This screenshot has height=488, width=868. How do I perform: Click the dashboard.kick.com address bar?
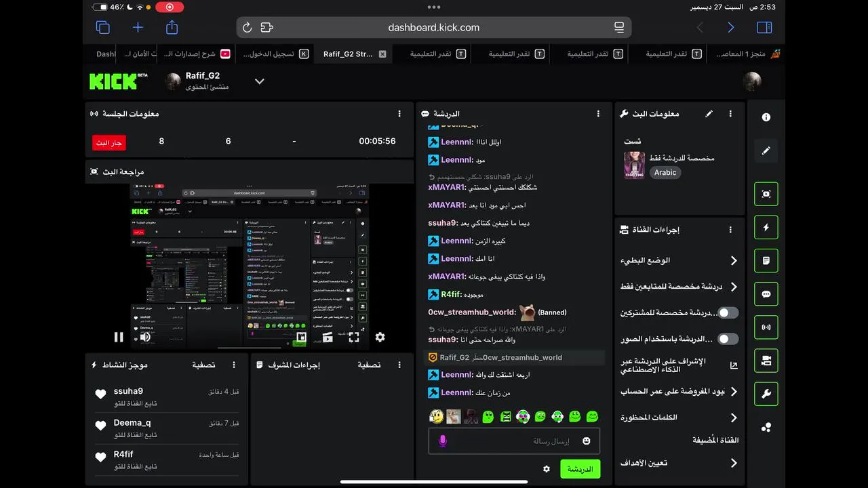pyautogui.click(x=434, y=28)
